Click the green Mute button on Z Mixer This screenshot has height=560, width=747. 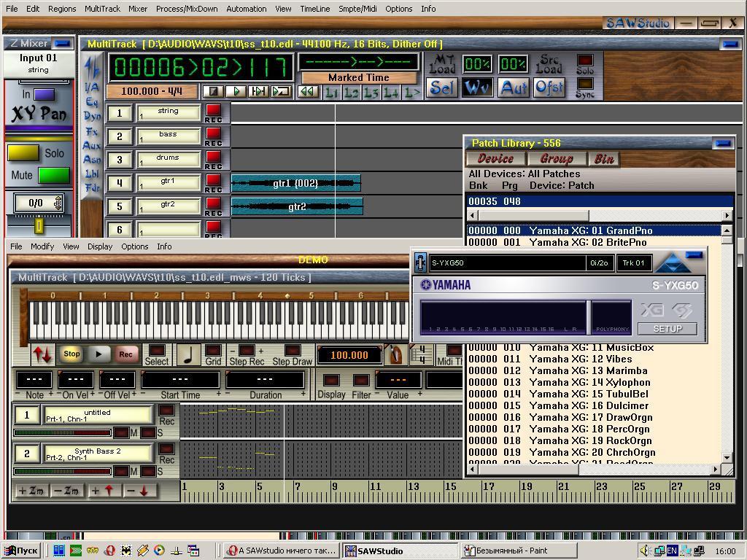pos(54,175)
